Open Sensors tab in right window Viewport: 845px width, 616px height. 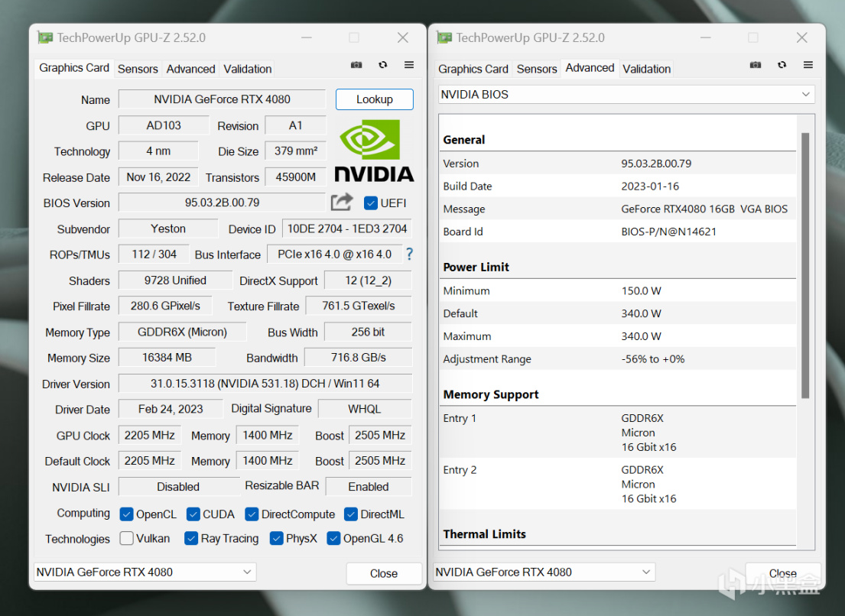click(x=537, y=69)
